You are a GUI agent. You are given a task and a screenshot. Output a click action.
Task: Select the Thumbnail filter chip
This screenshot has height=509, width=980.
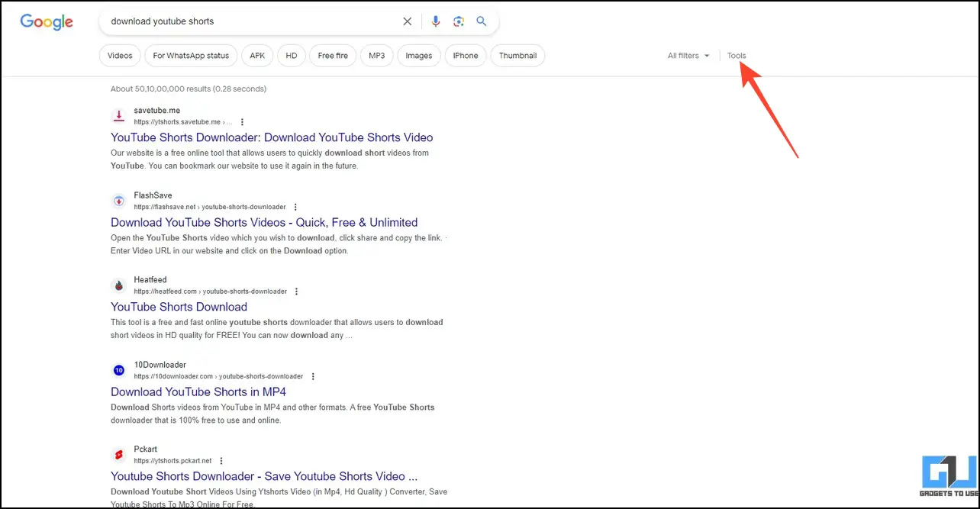(518, 56)
